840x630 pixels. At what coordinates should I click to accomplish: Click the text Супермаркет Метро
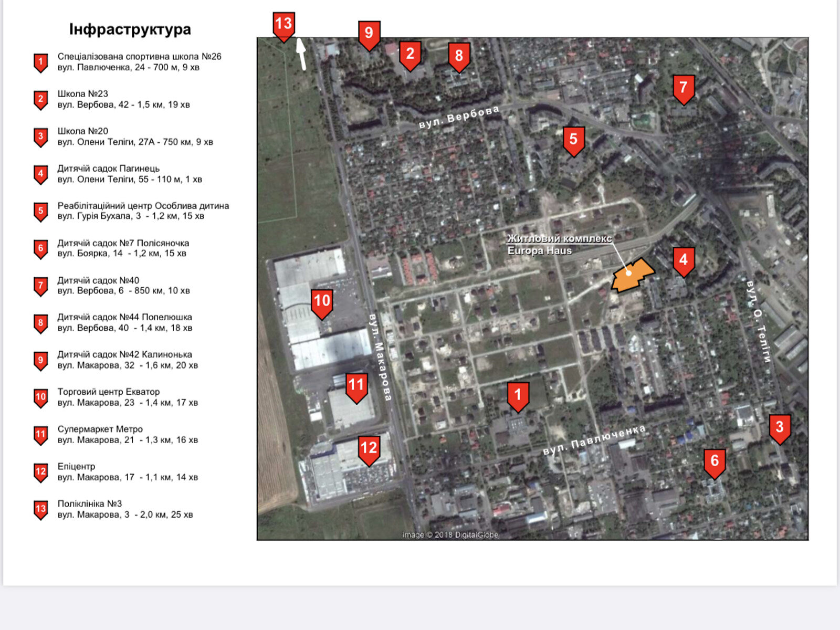[x=100, y=429]
